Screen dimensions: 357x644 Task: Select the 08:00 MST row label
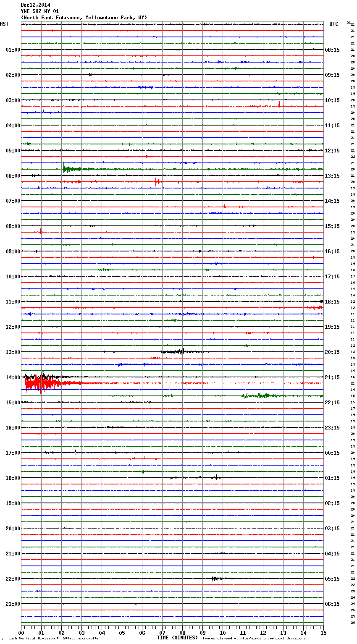(x=13, y=226)
